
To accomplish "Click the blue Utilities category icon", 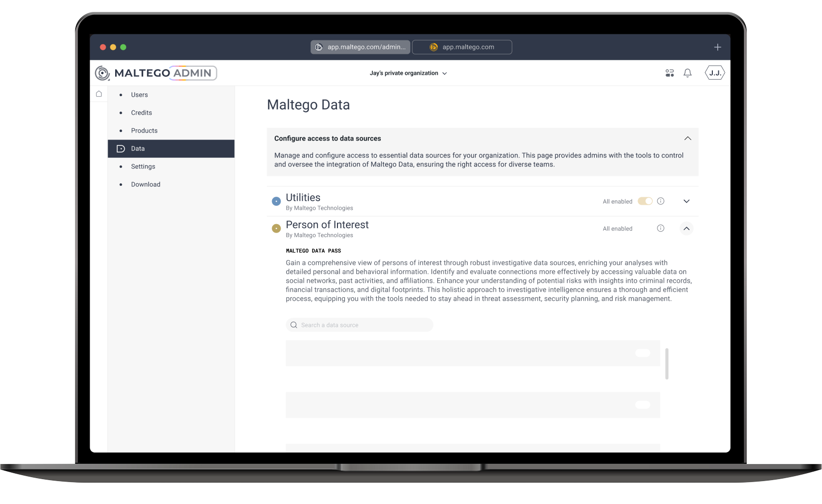I will point(276,201).
